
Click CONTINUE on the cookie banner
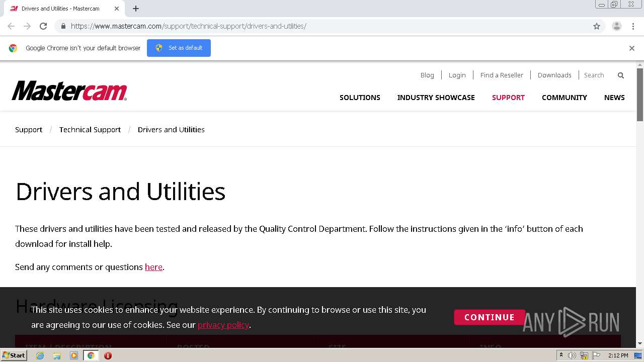coord(489,317)
